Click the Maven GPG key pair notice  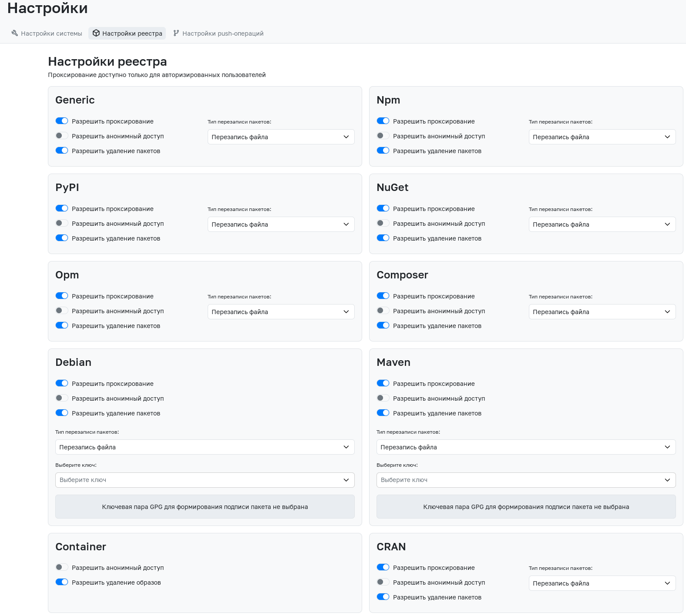(x=526, y=507)
